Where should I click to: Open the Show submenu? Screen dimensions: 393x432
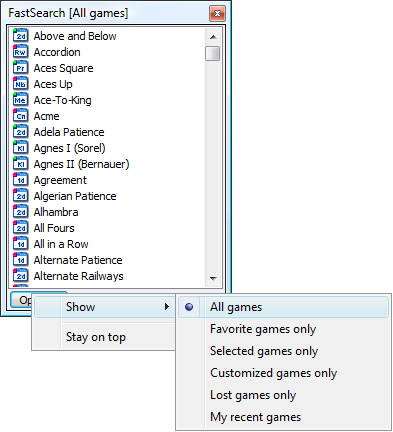pos(105,307)
